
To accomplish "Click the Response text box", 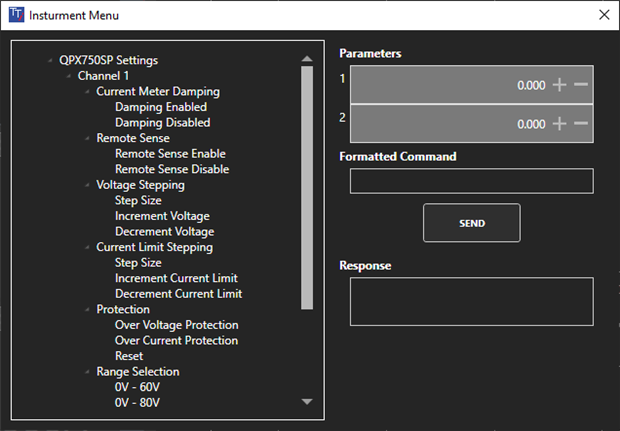I will click(471, 301).
